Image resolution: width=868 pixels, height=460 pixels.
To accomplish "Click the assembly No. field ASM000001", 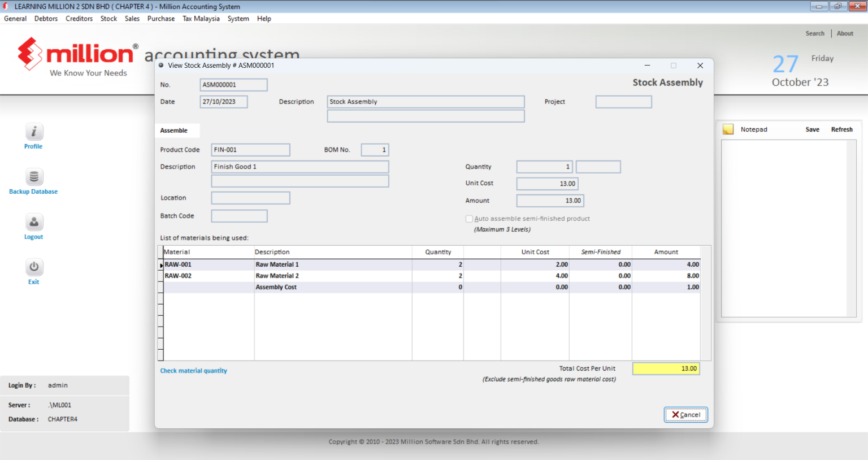I will click(x=233, y=85).
